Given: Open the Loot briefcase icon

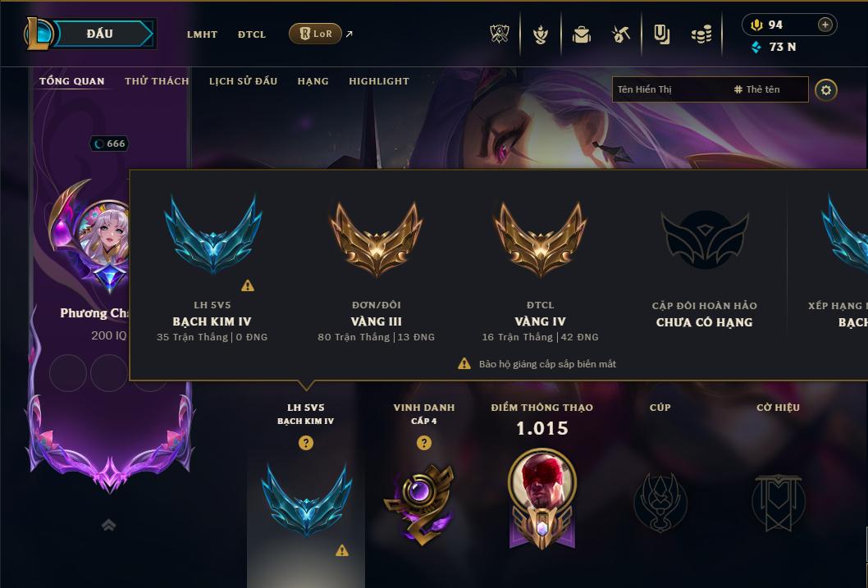Looking at the screenshot, I should tap(581, 34).
